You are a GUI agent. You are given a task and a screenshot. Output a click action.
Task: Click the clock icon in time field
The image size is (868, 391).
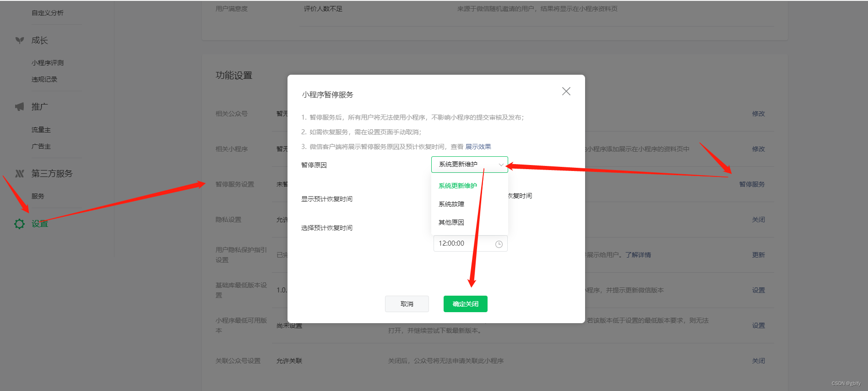pyautogui.click(x=499, y=244)
